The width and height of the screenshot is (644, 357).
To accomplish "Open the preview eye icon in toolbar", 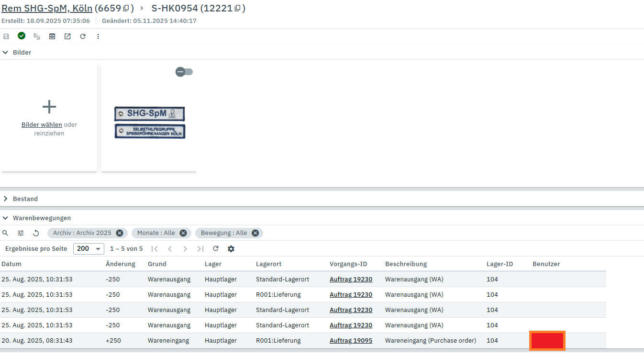I will (x=52, y=36).
